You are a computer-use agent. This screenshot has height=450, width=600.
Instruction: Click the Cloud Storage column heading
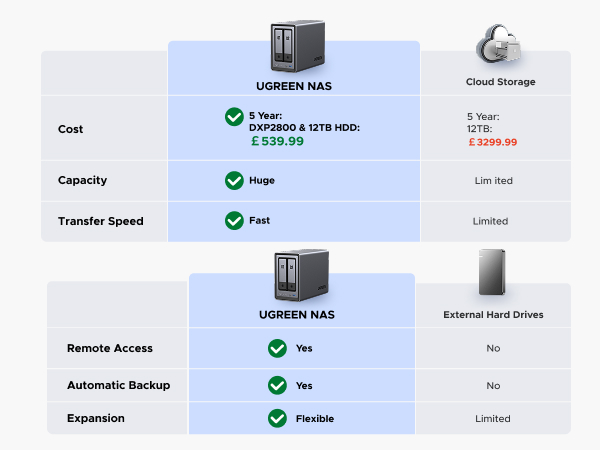(500, 82)
